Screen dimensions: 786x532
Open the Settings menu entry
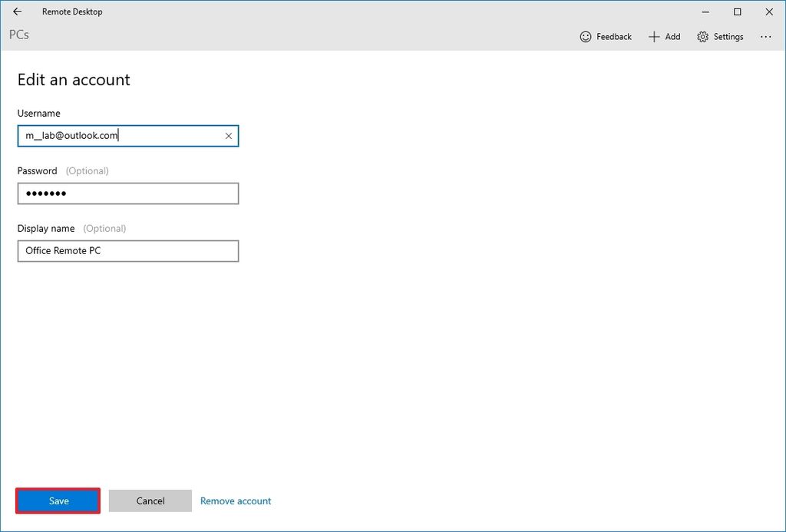(720, 36)
